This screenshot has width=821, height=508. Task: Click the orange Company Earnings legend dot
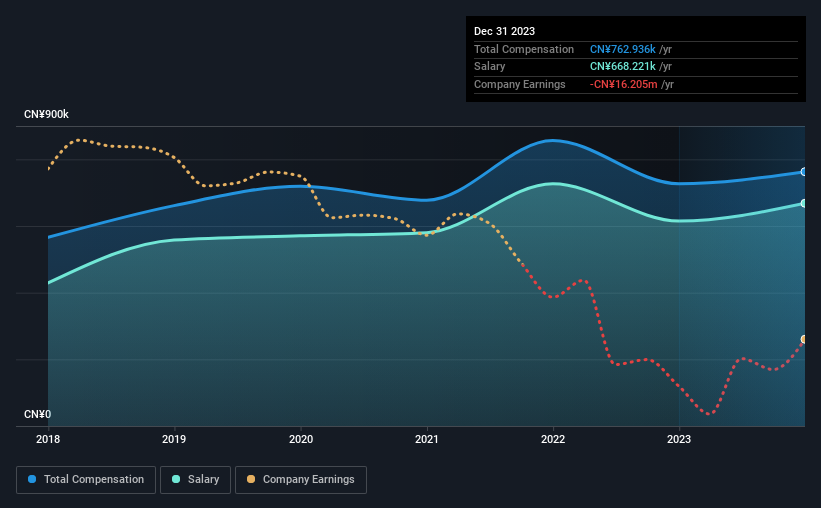pyautogui.click(x=251, y=479)
